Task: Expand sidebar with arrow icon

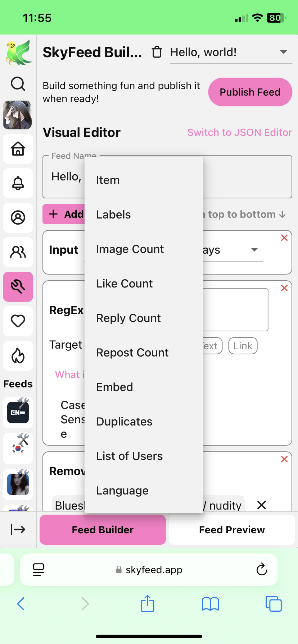Action: pos(18,529)
